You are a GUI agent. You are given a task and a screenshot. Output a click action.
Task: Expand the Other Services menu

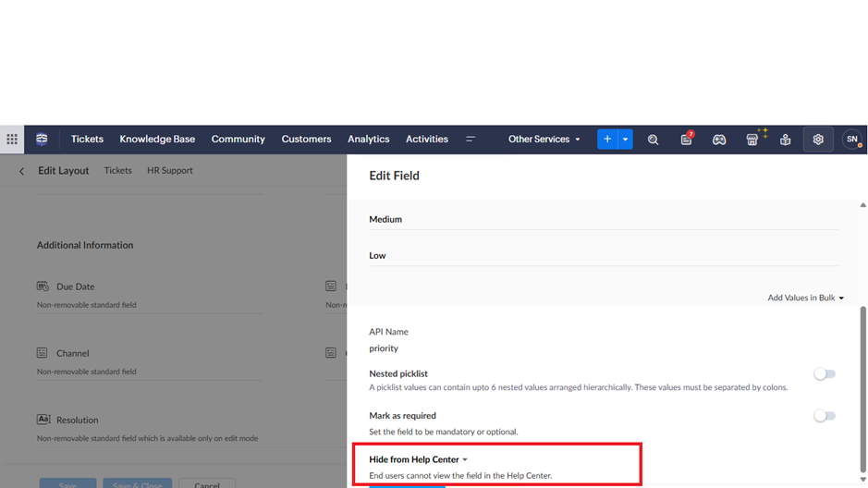coord(544,140)
